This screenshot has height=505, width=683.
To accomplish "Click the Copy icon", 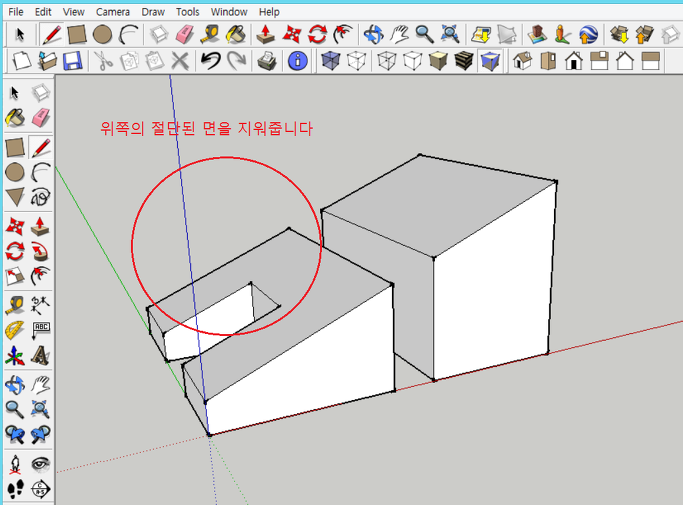I will pos(129,61).
